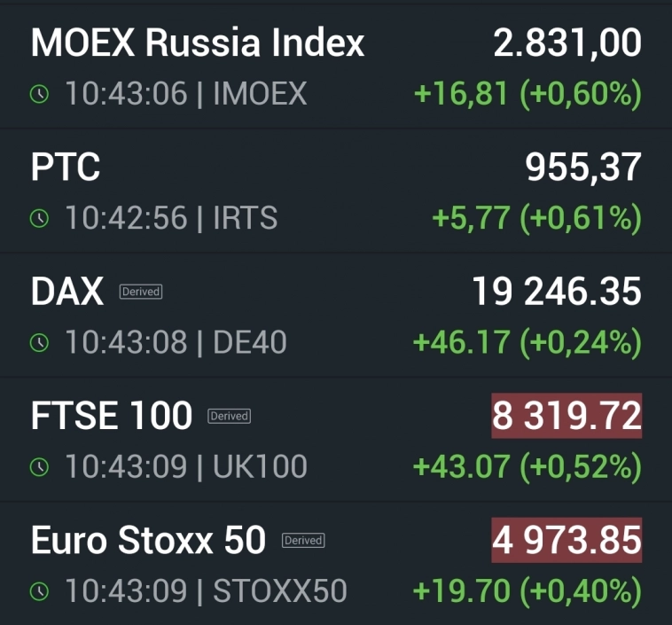Open the FTSE 100 index page
The height and width of the screenshot is (625, 672).
click(111, 415)
